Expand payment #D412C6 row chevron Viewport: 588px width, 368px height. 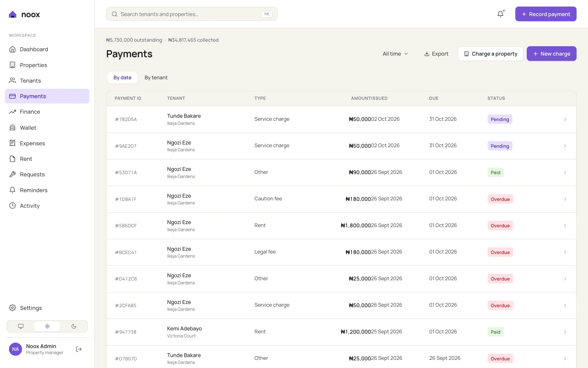pyautogui.click(x=565, y=279)
